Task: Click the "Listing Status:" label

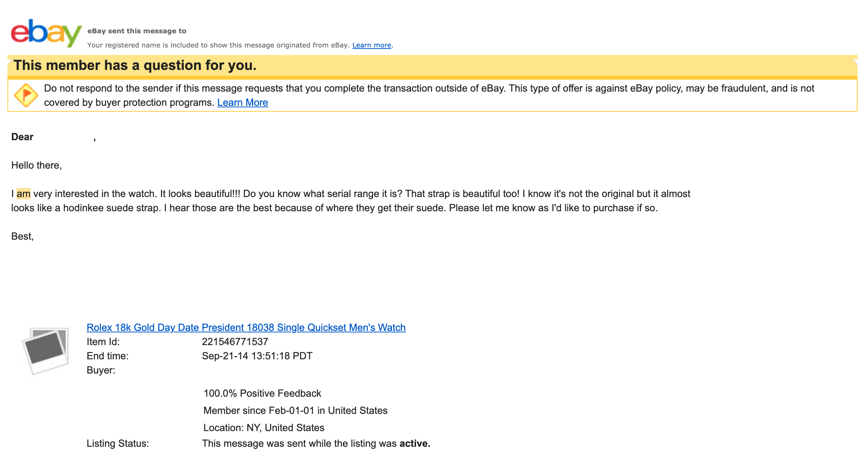Action: [x=118, y=443]
